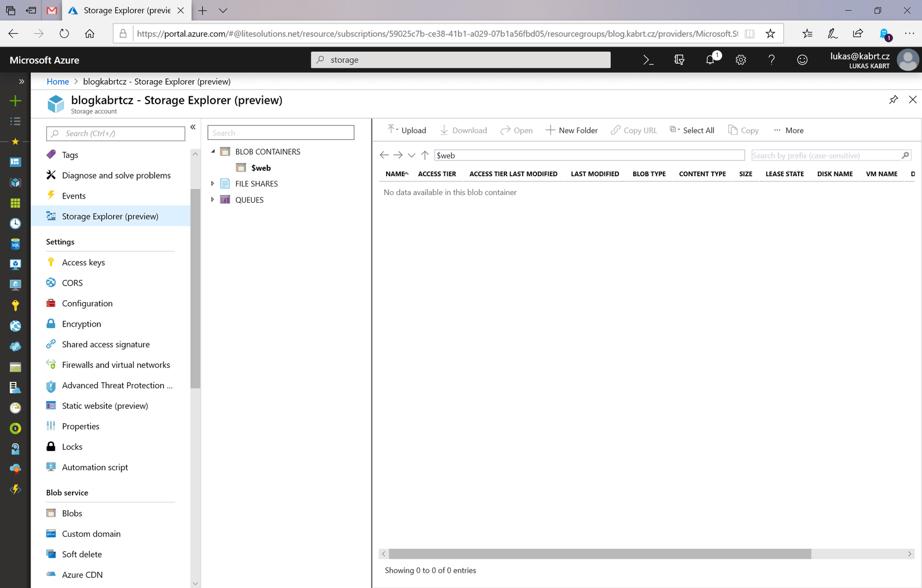This screenshot has height=588, width=922.
Task: Sort by the SIZE column header
Action: click(x=746, y=174)
